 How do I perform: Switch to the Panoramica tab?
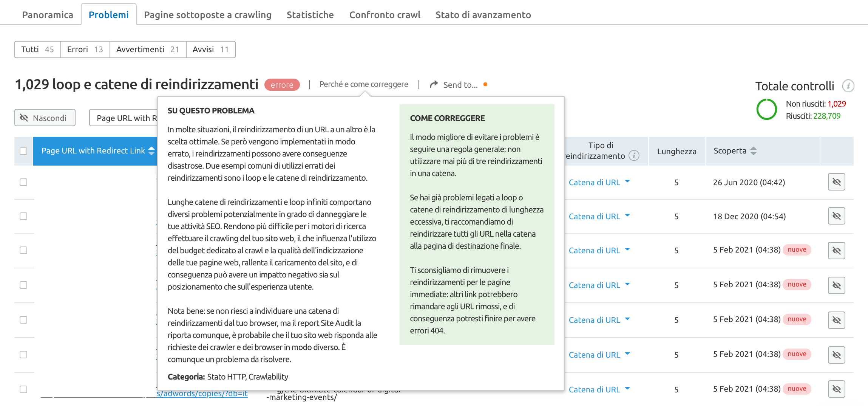[x=48, y=15]
